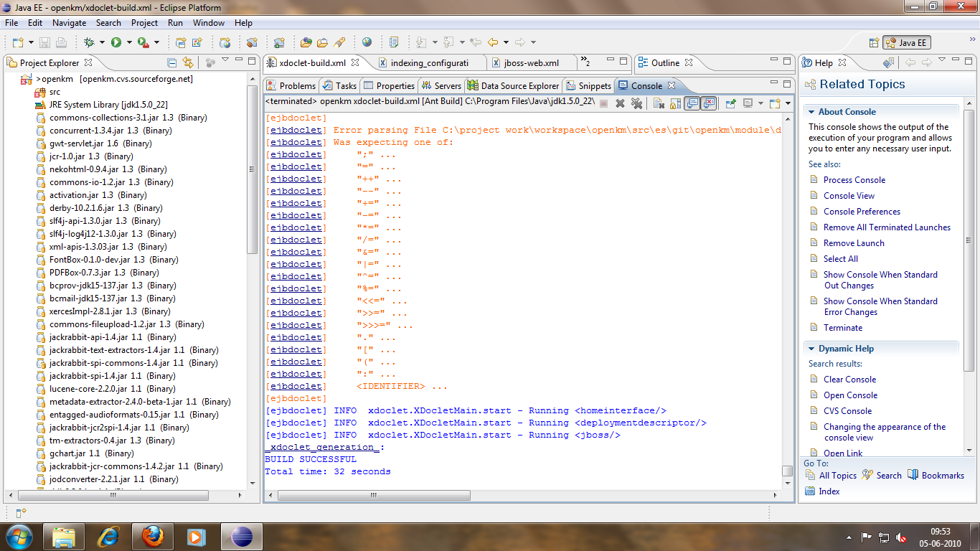Viewport: 980px width, 551px height.
Task: Click the Open Perspective icon
Action: click(x=874, y=42)
